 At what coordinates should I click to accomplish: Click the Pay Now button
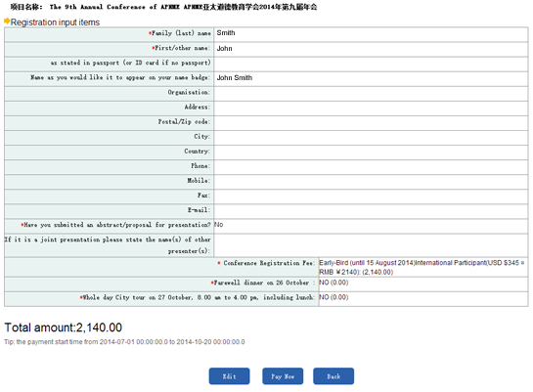(283, 376)
